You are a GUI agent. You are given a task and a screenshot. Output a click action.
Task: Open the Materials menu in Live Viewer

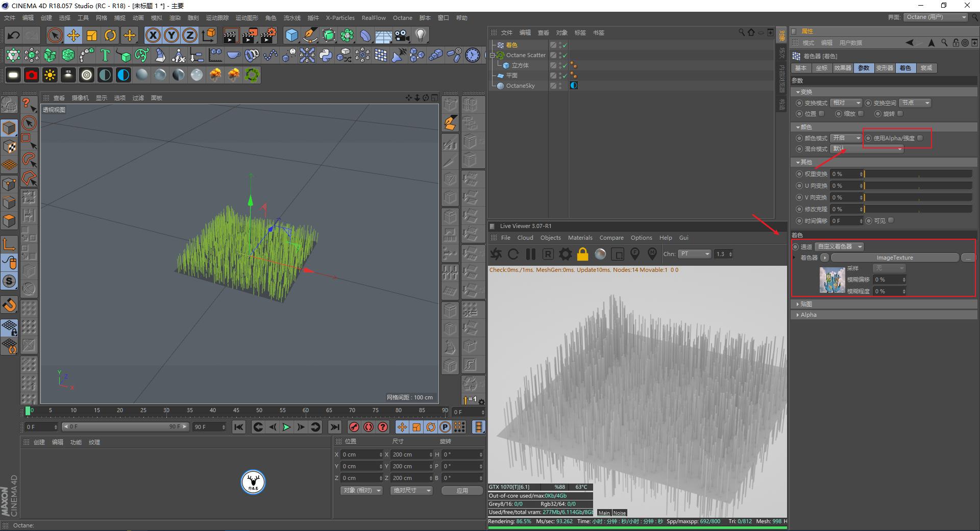coord(580,238)
